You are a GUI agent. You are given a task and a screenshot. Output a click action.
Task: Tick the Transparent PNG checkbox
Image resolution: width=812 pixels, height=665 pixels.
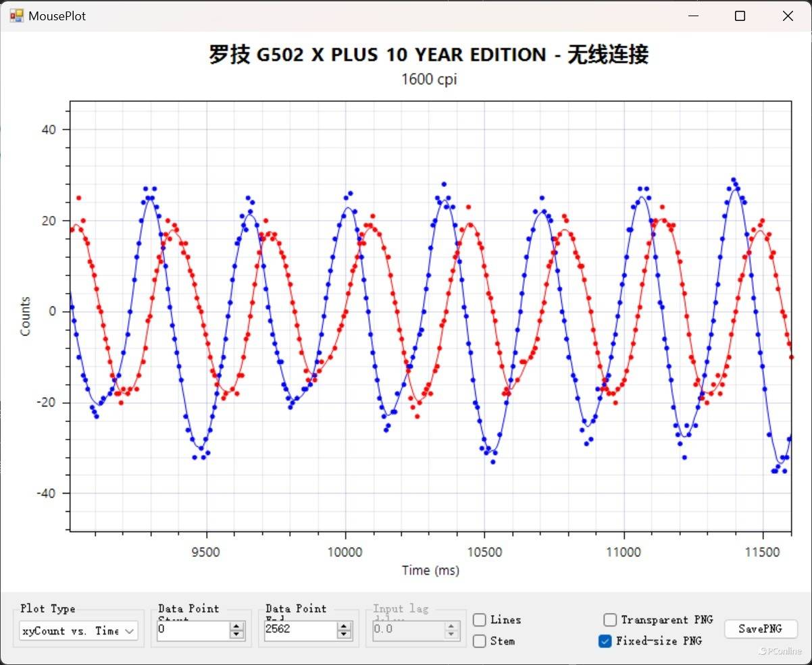coord(610,620)
